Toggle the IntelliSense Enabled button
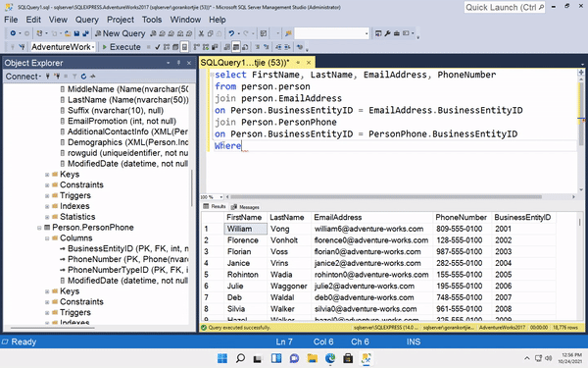The image size is (588, 368). [184, 47]
